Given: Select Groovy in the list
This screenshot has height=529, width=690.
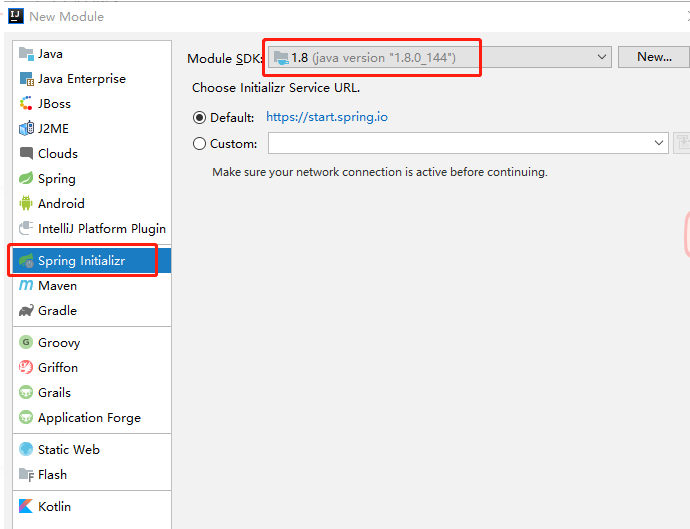Looking at the screenshot, I should coord(92,342).
